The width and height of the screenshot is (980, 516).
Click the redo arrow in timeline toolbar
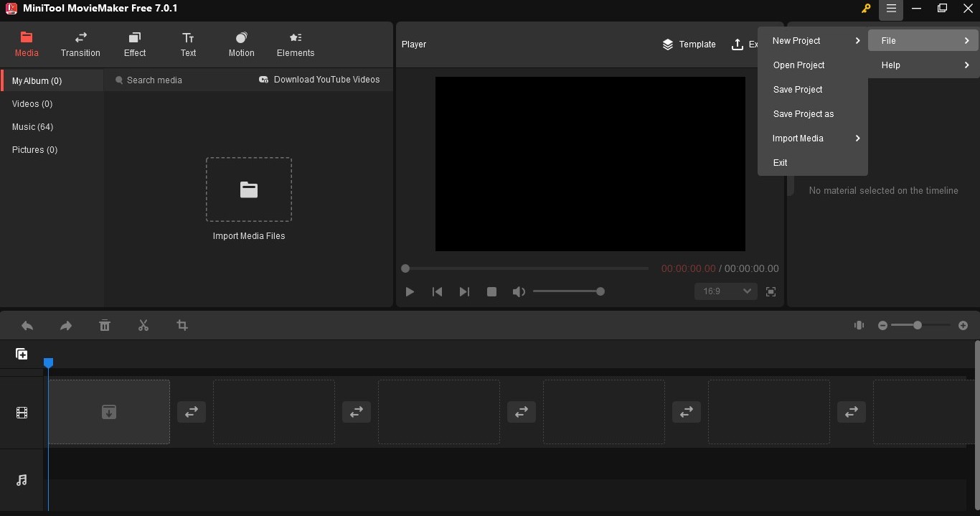[x=66, y=326]
